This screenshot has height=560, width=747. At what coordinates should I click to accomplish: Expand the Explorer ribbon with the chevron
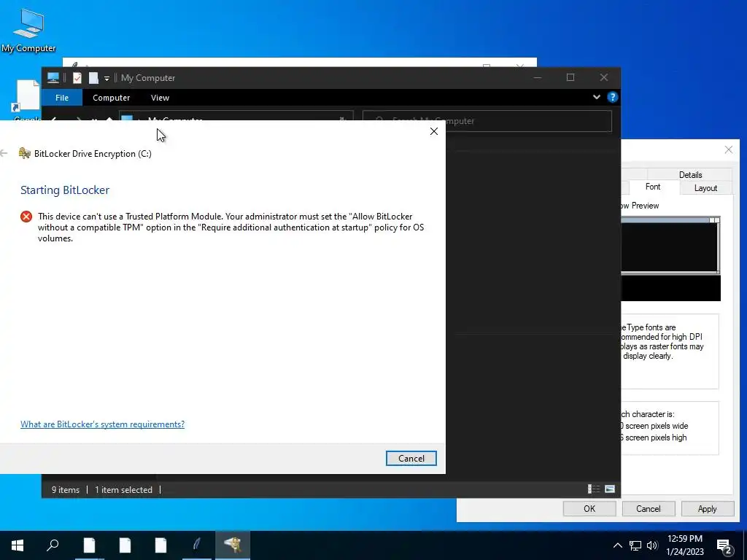(596, 97)
